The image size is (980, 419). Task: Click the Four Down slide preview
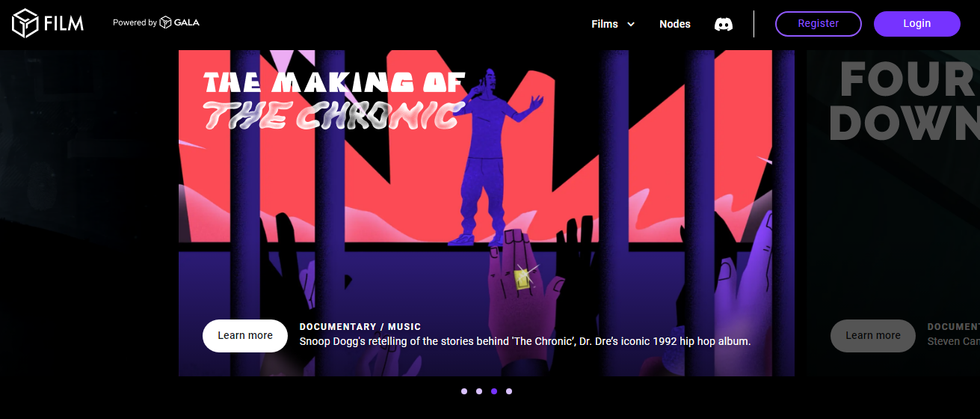pyautogui.click(x=893, y=213)
